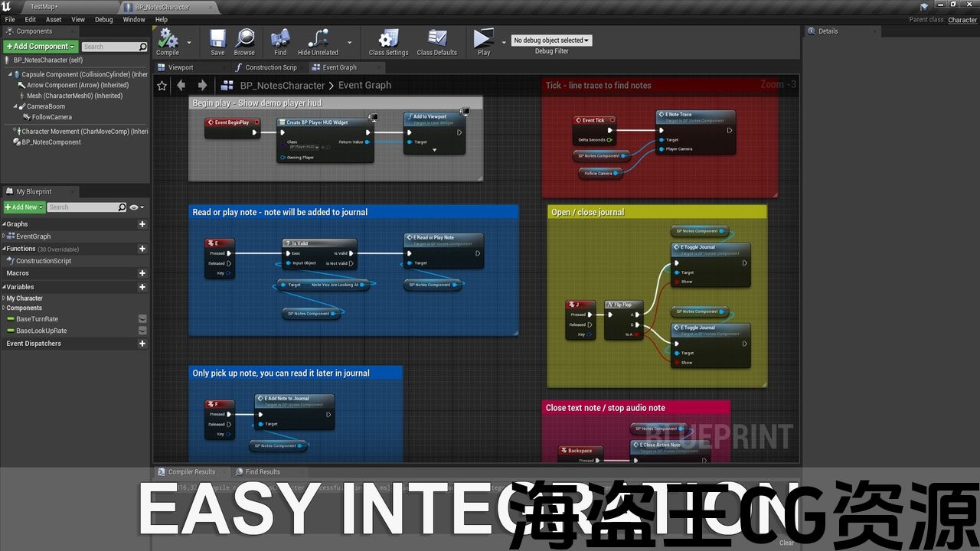Click the Add New button
980x551 pixels.
[24, 207]
